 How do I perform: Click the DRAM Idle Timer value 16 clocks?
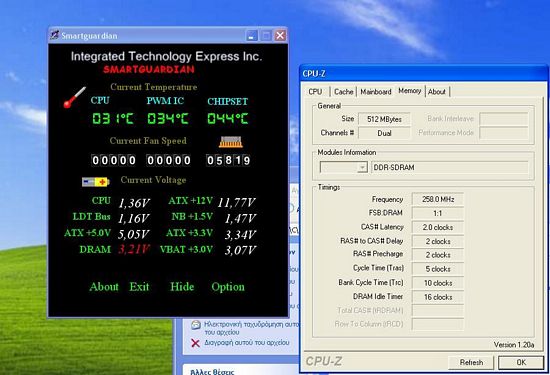438,297
